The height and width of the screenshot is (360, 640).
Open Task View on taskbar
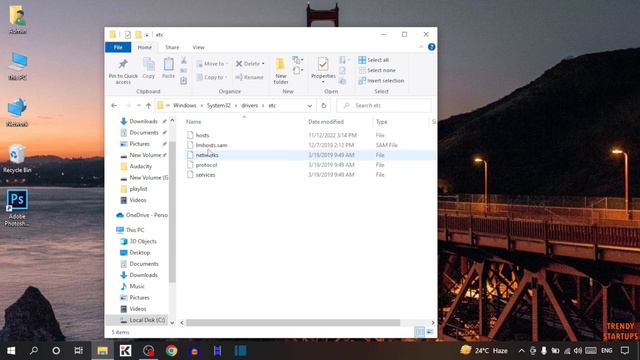click(x=78, y=351)
